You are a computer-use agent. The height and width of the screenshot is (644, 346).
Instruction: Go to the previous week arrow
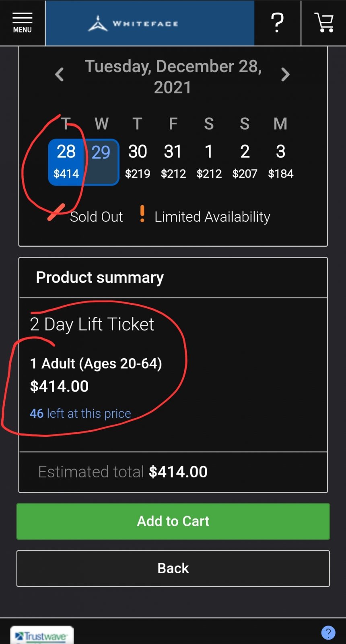(x=60, y=74)
